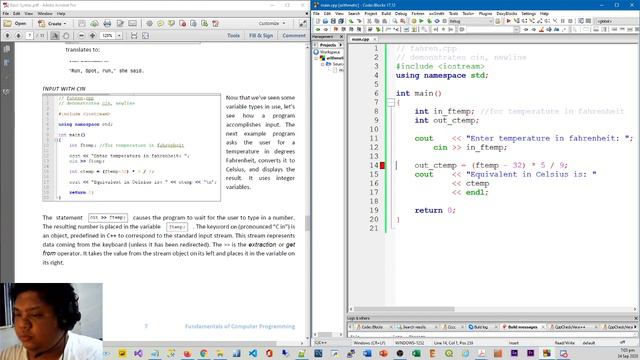Screen dimensions: 640x360
Task: Toggle the red breakpoint on line 14
Action: click(382, 165)
